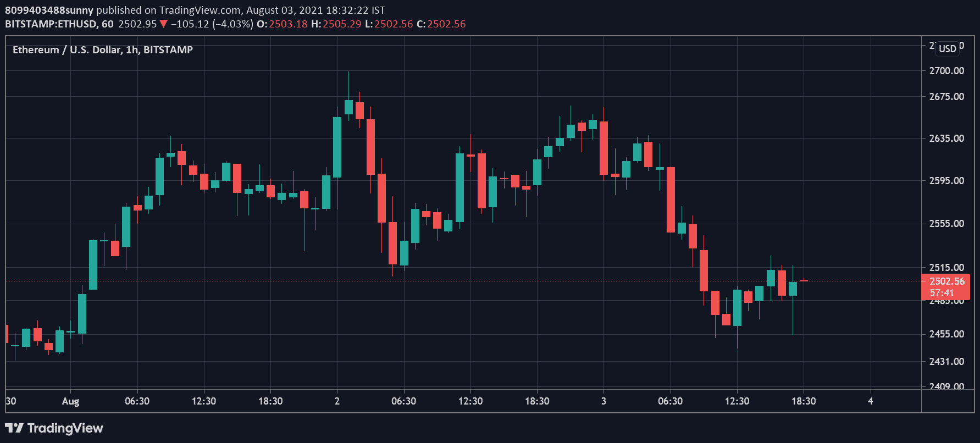This screenshot has width=980, height=443.
Task: Click the 2555.00 price axis label
Action: [946, 223]
